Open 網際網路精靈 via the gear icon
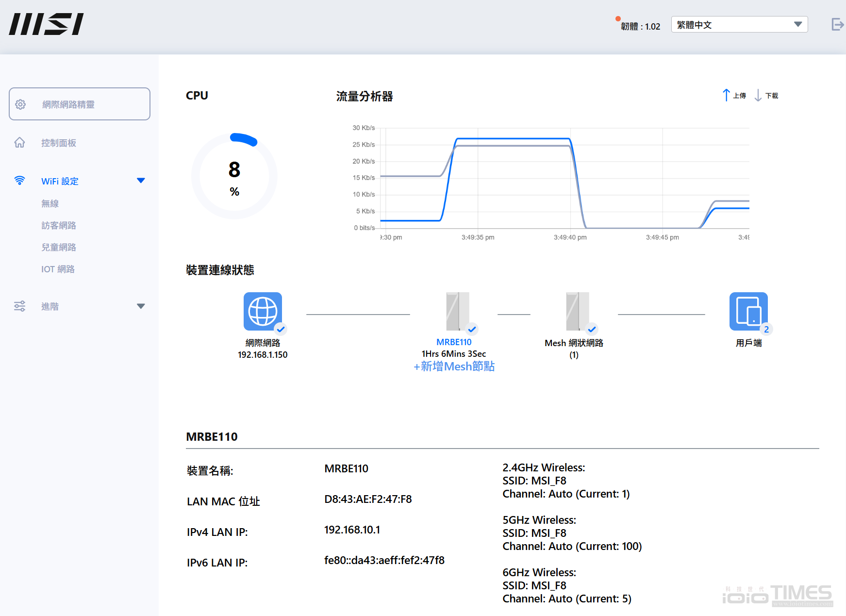The image size is (846, 616). tap(20, 104)
